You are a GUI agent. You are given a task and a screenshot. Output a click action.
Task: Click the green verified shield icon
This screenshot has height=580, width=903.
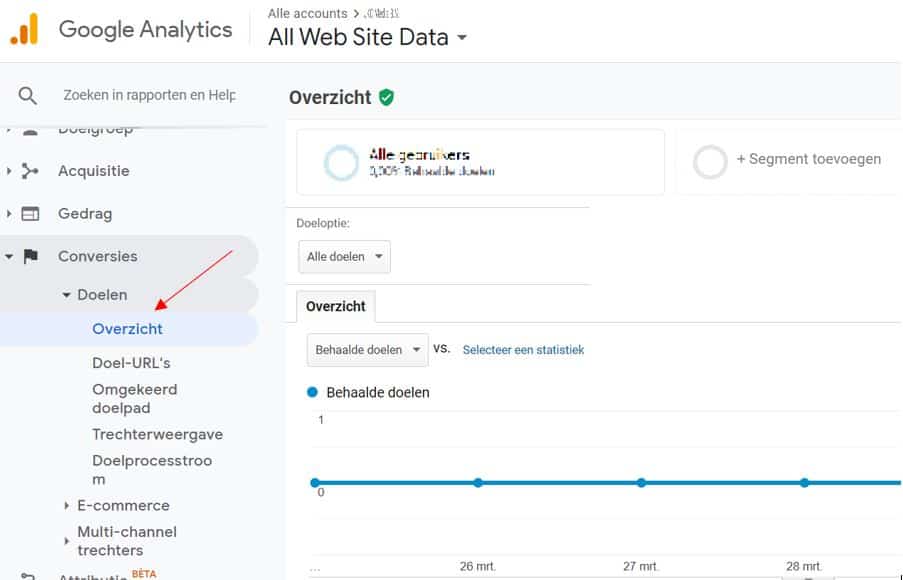tap(386, 97)
